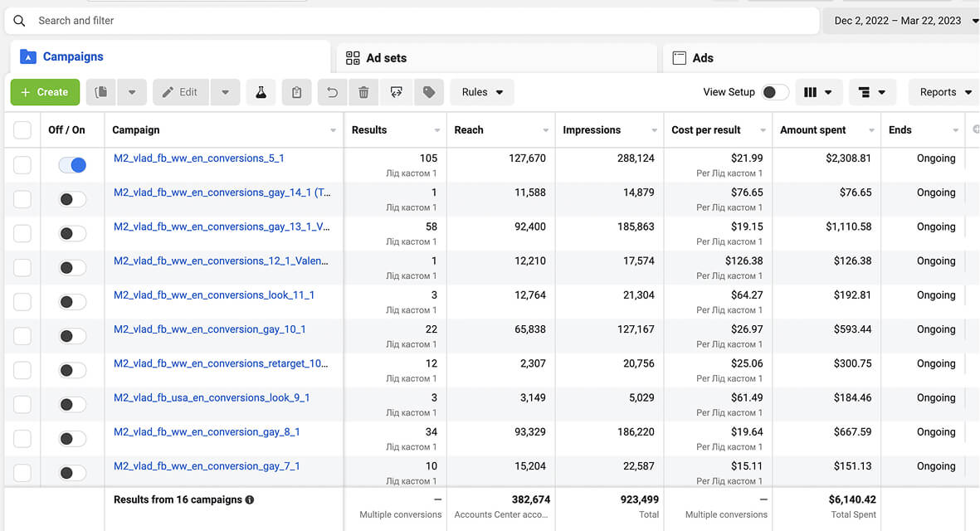Open the A/B test flask icon

pyautogui.click(x=261, y=92)
